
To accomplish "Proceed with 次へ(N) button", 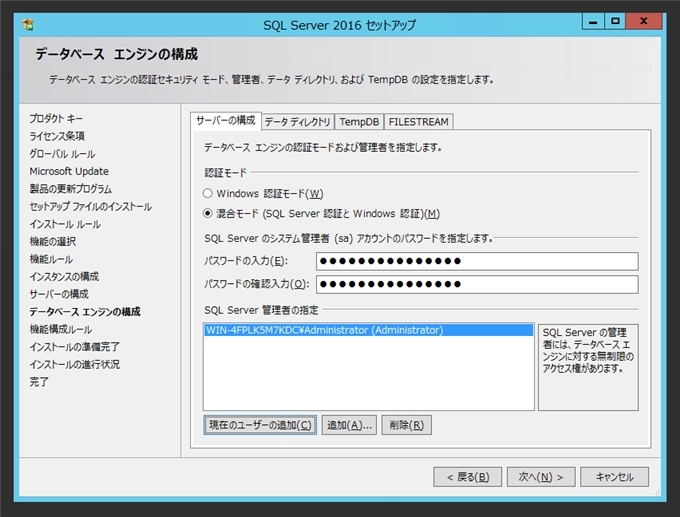I will [541, 477].
